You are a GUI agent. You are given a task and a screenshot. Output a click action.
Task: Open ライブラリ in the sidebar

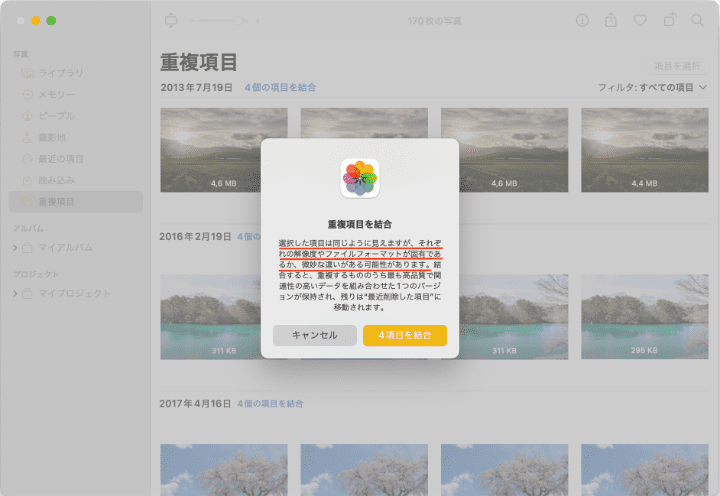[76, 73]
